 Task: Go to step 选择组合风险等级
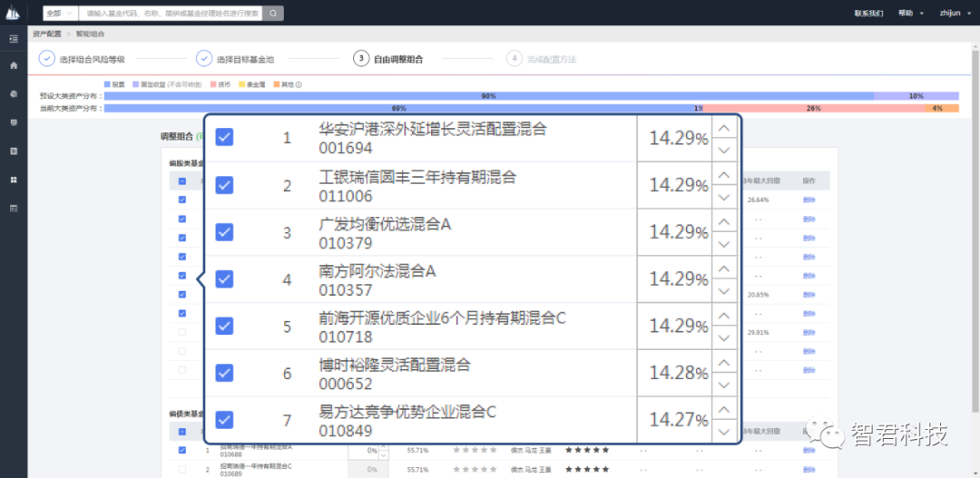click(x=92, y=60)
